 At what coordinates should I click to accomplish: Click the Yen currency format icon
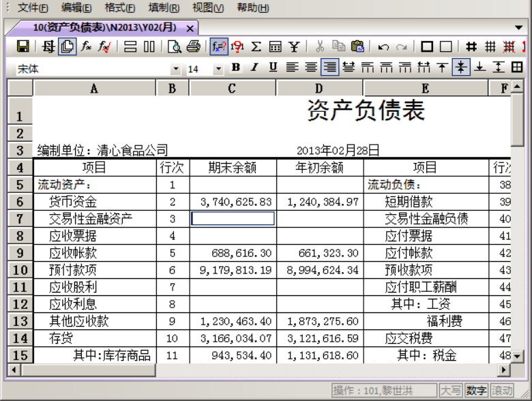click(x=294, y=46)
